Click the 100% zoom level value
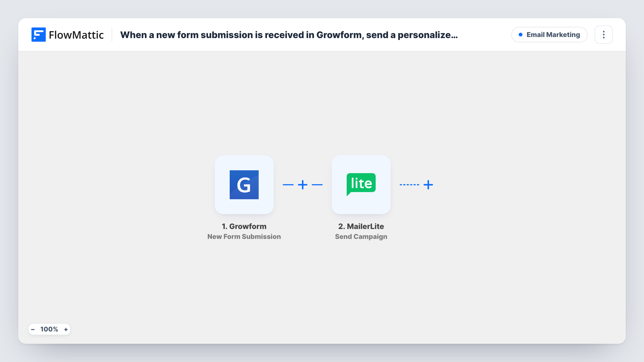Viewport: 644px width, 362px height. coord(49,329)
